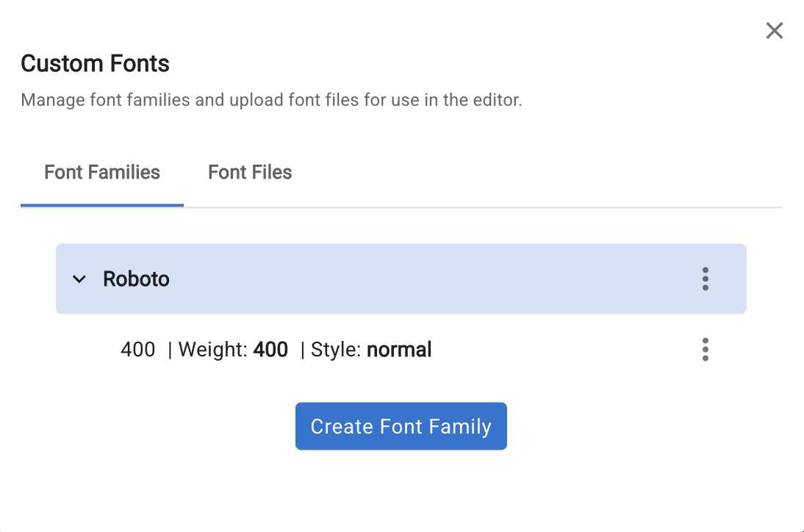804x532 pixels.
Task: Click the Custom Fonts dialog heading
Action: point(95,64)
